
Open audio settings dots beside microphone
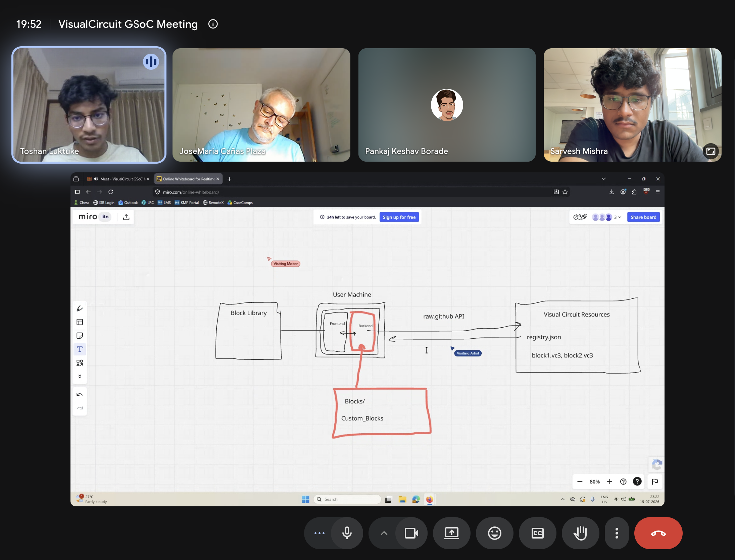tap(319, 533)
